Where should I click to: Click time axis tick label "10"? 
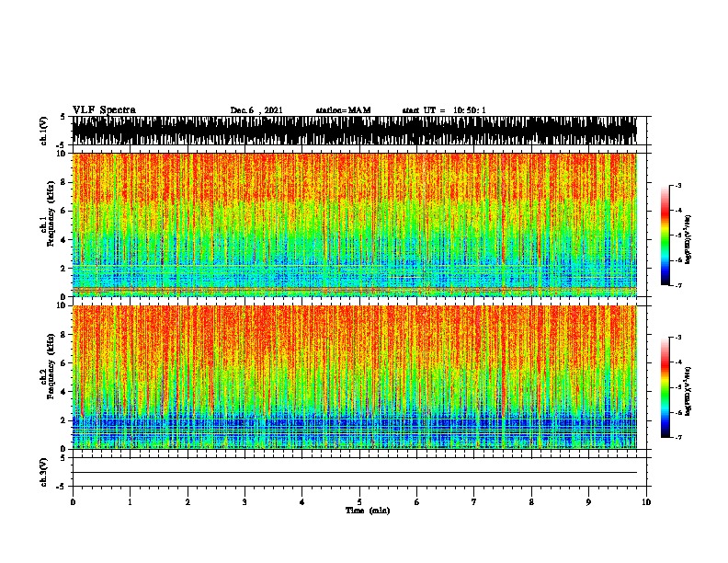tap(646, 502)
